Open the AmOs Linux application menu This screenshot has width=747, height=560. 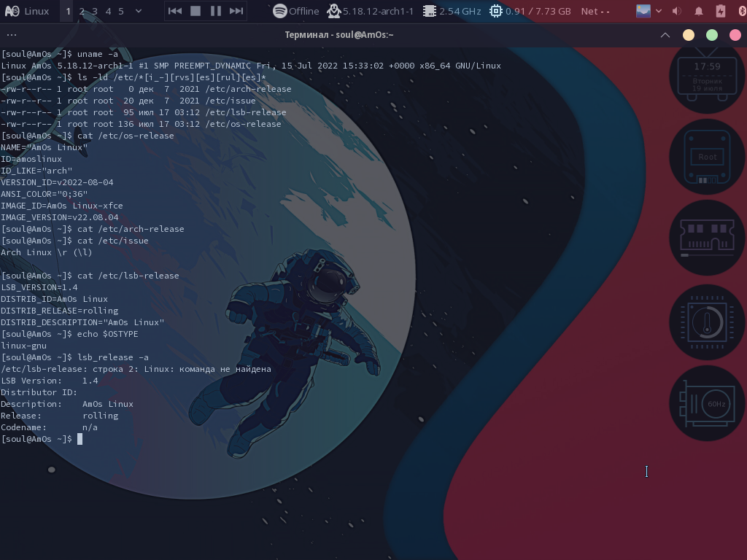coord(27,11)
